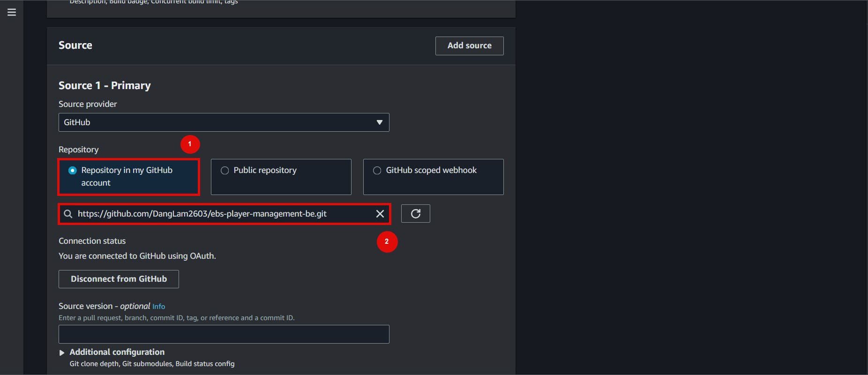Click Disconnect from GitHub button

pyautogui.click(x=119, y=279)
